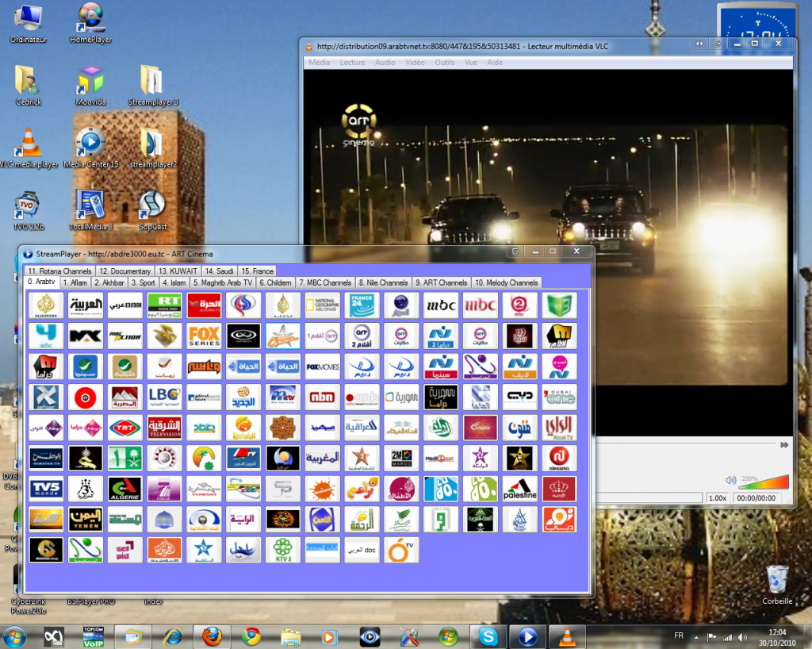Open the Canal Algerie channel icon
Viewport: 812px width, 649px height.
click(125, 489)
